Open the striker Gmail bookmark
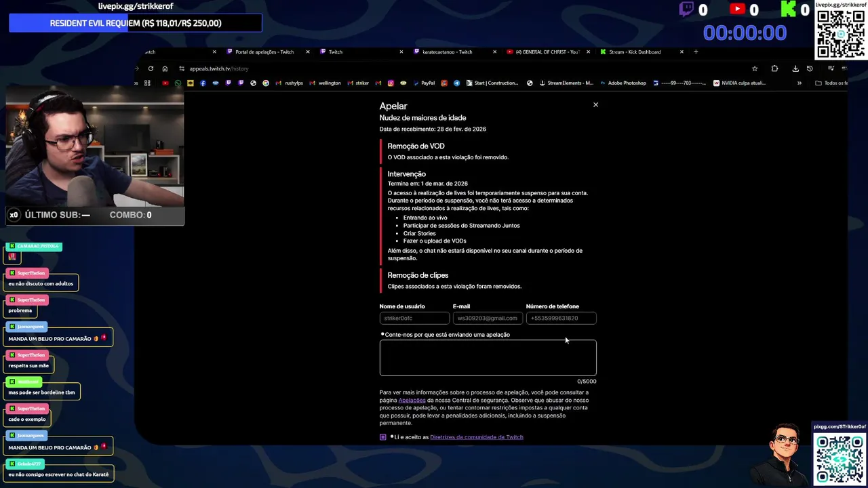868x488 pixels. pyautogui.click(x=358, y=83)
